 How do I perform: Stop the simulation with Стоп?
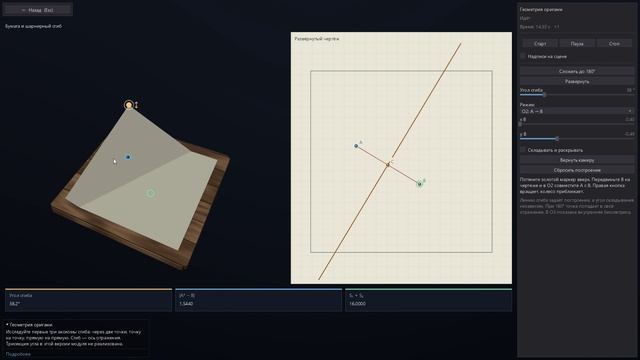coord(614,43)
